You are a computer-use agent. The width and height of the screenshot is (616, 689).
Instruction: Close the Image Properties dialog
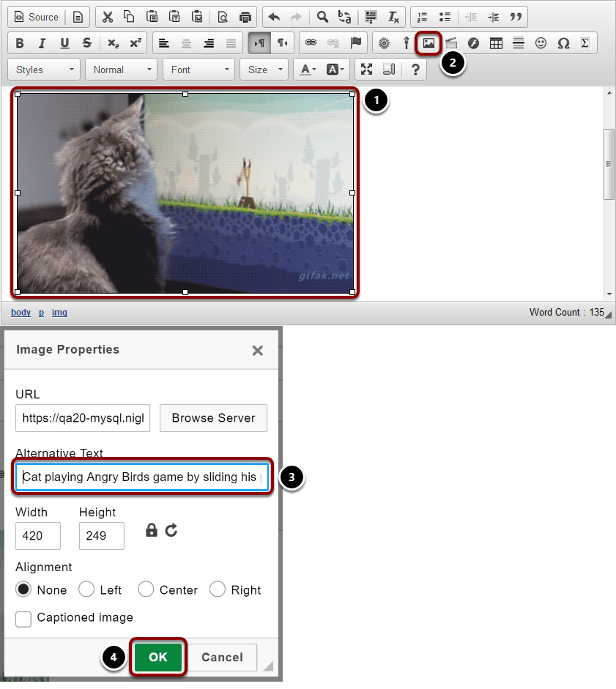click(258, 350)
